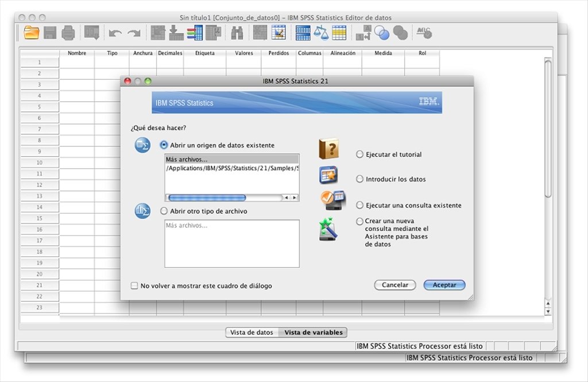Click the print icon in toolbar

[68, 33]
